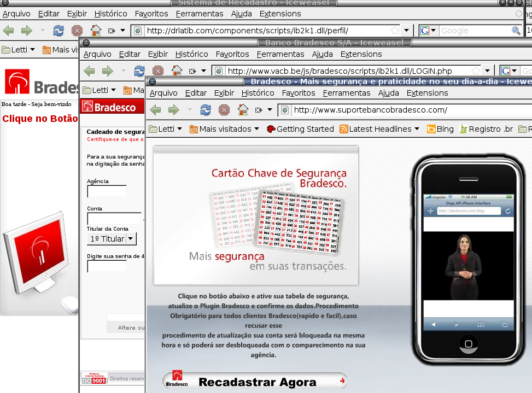Image resolution: width=532 pixels, height=393 pixels.
Task: Go back in the suportebancobradesco.com window
Action: pos(156,110)
